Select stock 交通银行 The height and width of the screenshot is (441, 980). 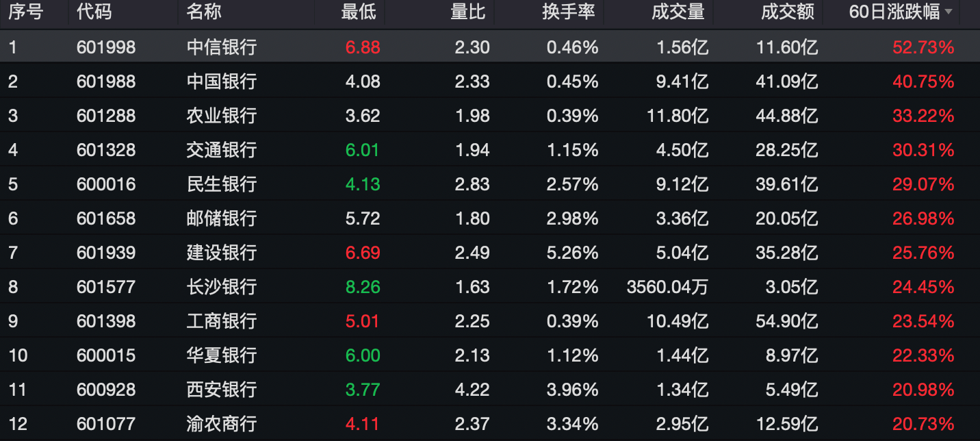[x=222, y=150]
